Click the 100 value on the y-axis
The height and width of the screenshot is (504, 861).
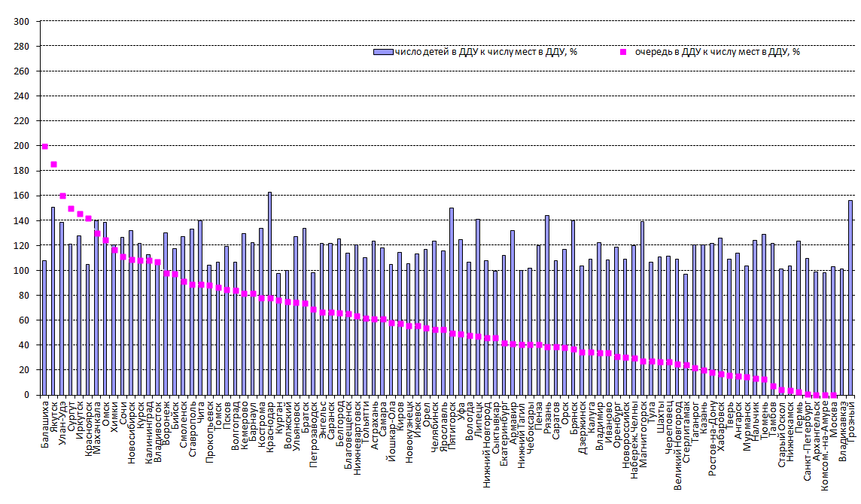[22, 270]
